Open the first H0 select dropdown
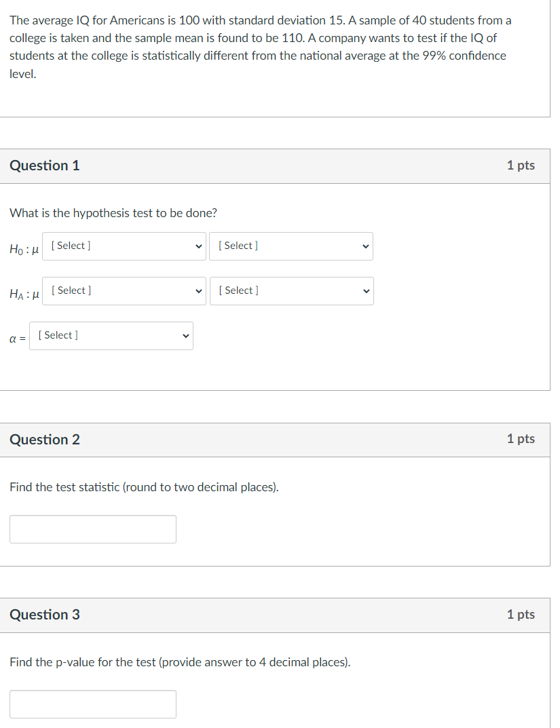The width and height of the screenshot is (560, 728). [124, 246]
